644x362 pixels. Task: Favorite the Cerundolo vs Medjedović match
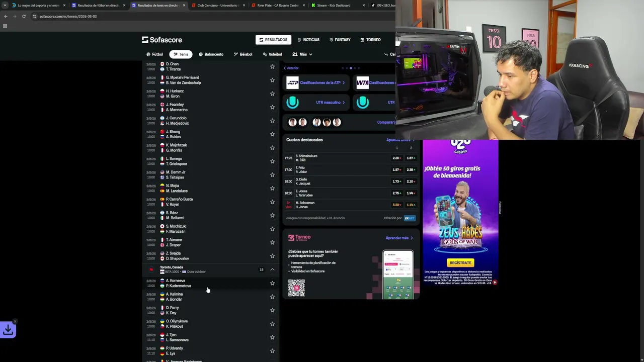272,121
